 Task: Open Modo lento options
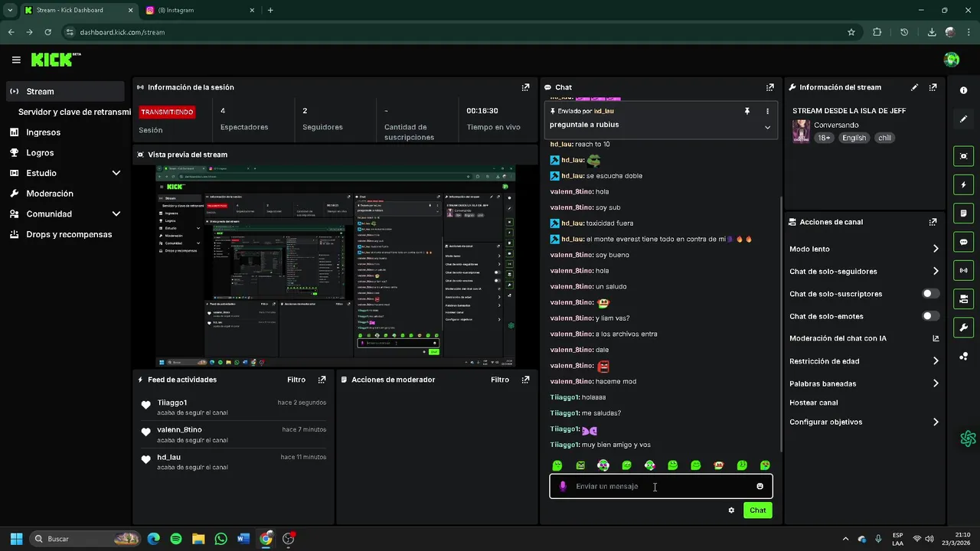(864, 249)
